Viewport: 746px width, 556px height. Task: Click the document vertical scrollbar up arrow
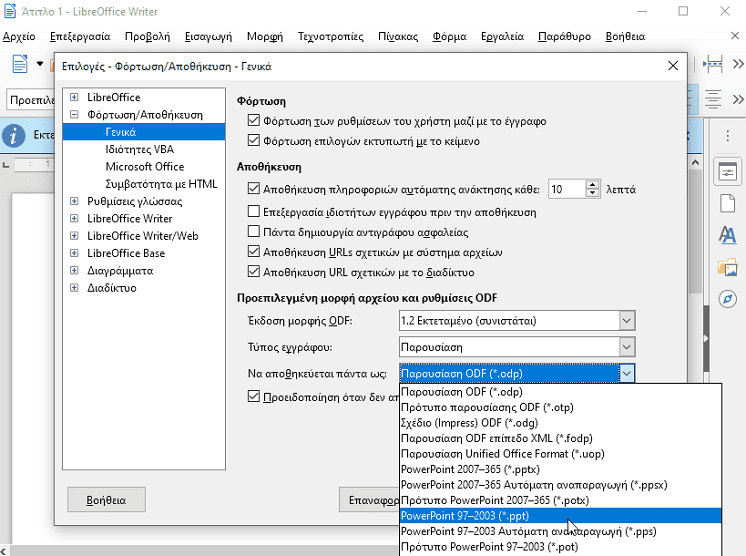(695, 163)
